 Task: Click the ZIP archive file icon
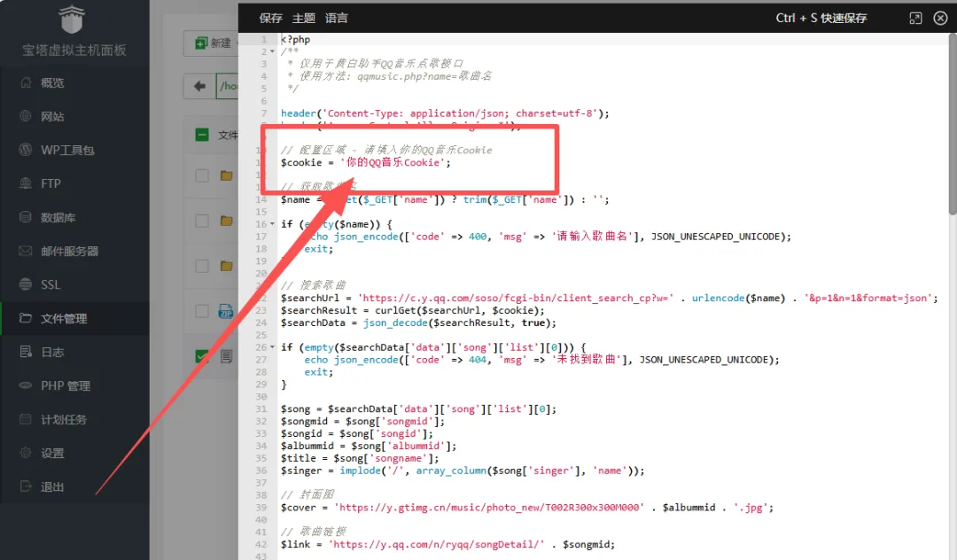(x=226, y=311)
